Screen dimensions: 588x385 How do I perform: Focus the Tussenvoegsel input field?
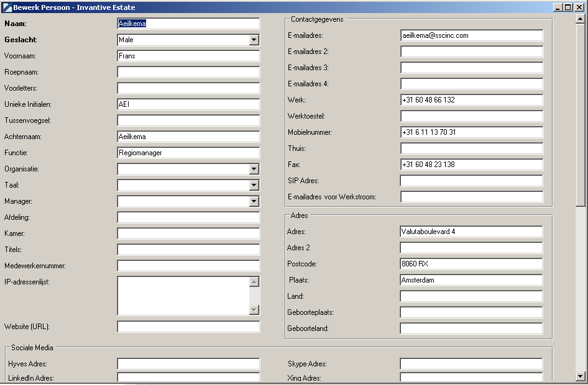click(188, 120)
